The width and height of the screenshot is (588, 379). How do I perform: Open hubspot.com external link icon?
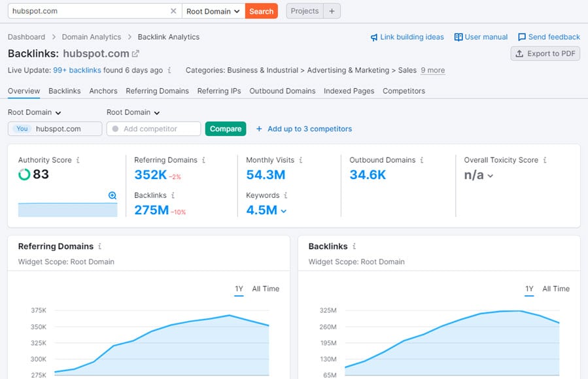[135, 54]
